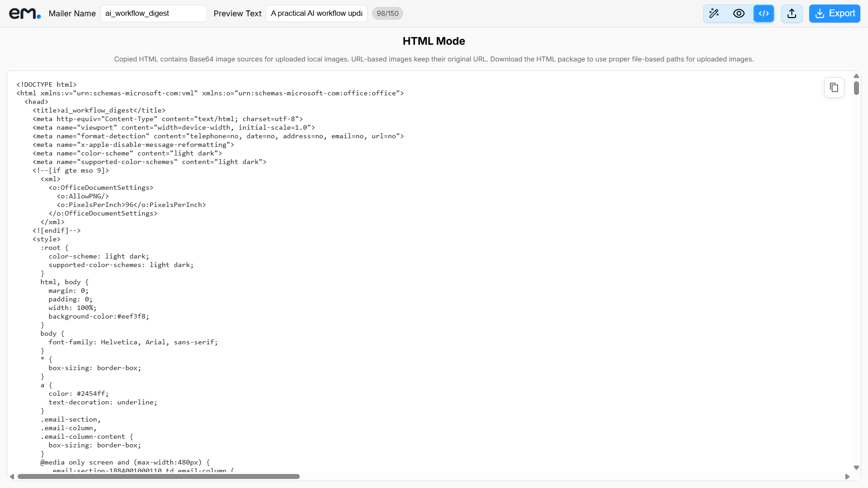The height and width of the screenshot is (488, 868).
Task: Click the width: 100% line
Action: tap(73, 308)
